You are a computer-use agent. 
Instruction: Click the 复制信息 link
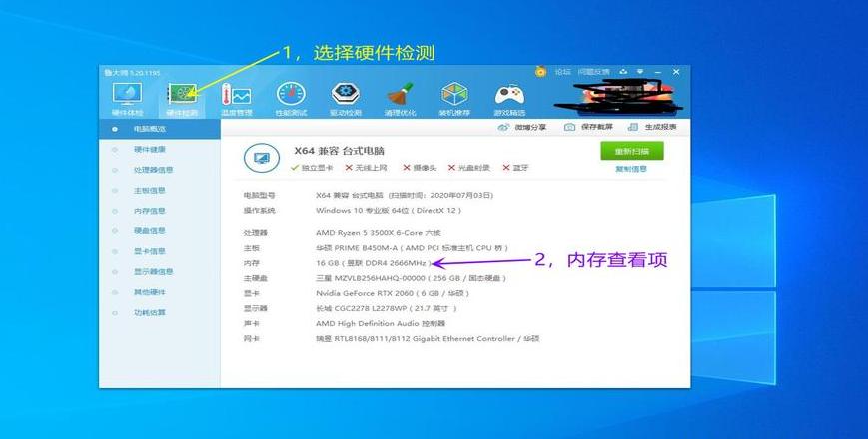(631, 170)
